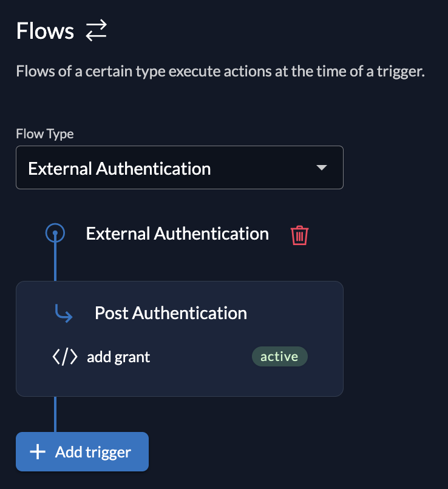The width and height of the screenshot is (448, 489).
Task: Click the Flows page heading
Action: [45, 30]
